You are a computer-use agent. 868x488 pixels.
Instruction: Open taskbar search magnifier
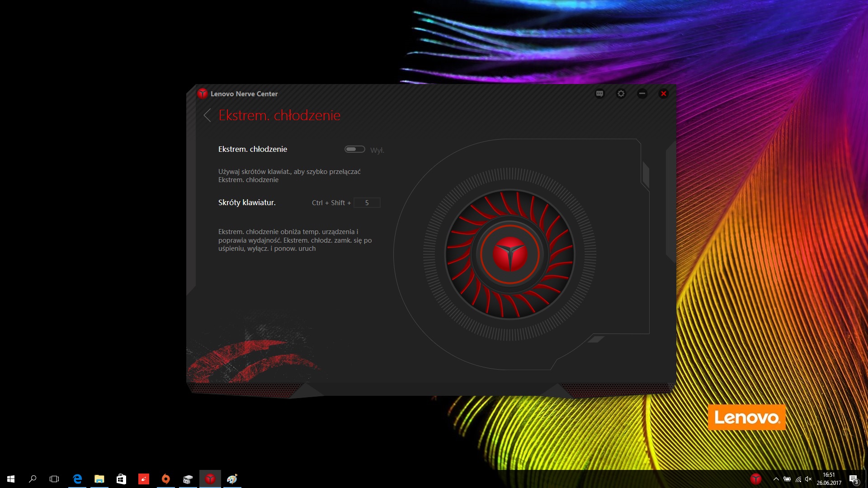[33, 479]
